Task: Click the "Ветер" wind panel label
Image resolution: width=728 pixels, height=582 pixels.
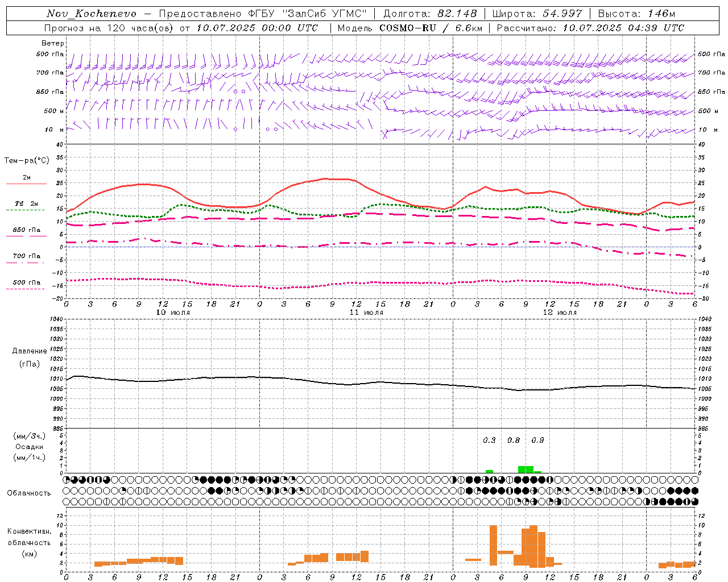Action: pyautogui.click(x=53, y=43)
